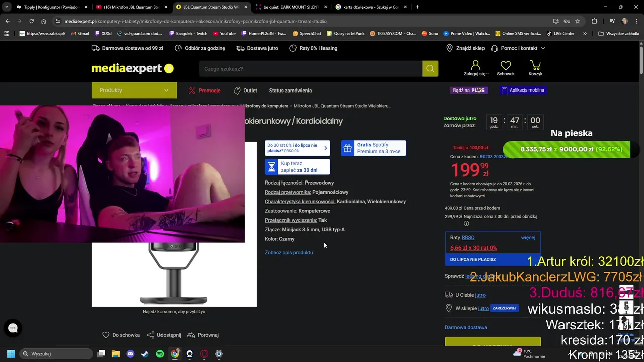Open the Promocje menu item
Viewport: 644px width, 362px height.
[205, 90]
